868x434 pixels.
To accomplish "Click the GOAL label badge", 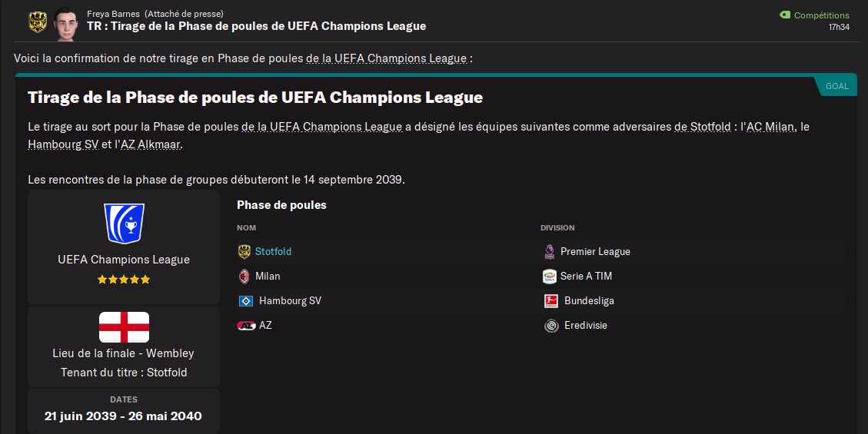I will (x=836, y=86).
